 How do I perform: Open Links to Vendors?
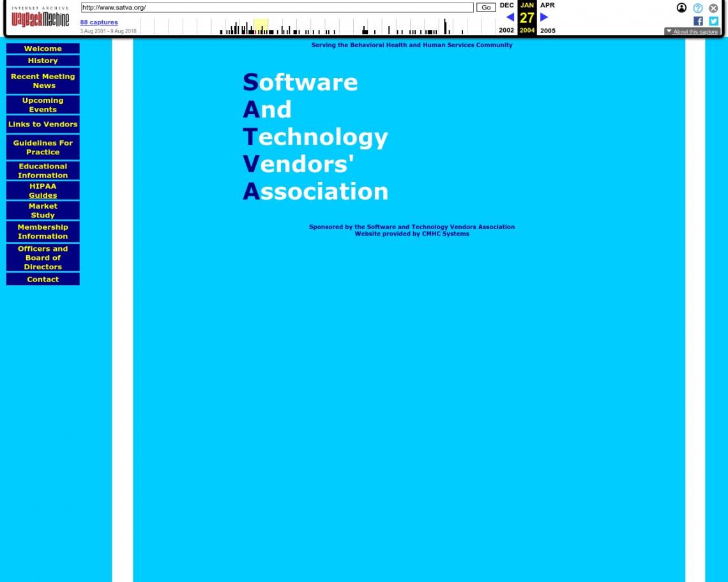[43, 124]
